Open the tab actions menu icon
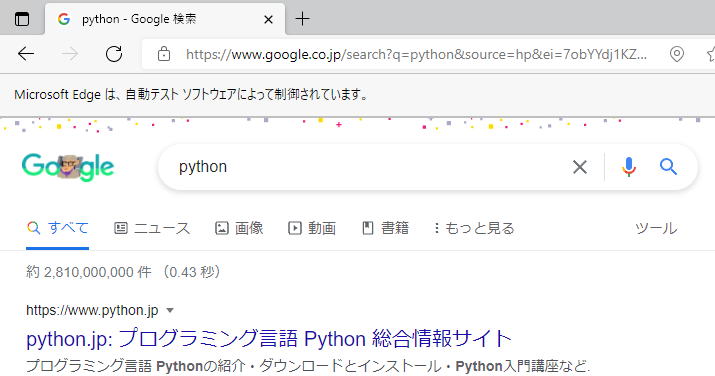 [x=22, y=19]
